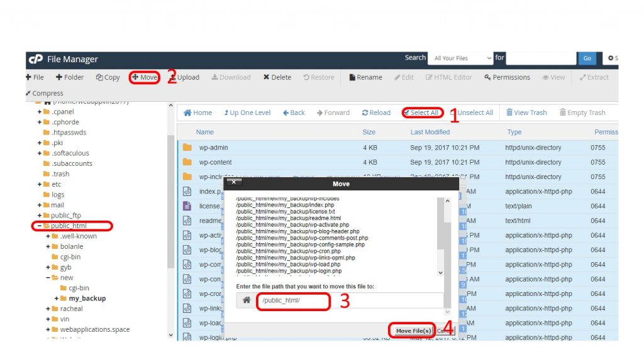Sort files by the Size column
The height and width of the screenshot is (362, 644).
click(x=369, y=132)
